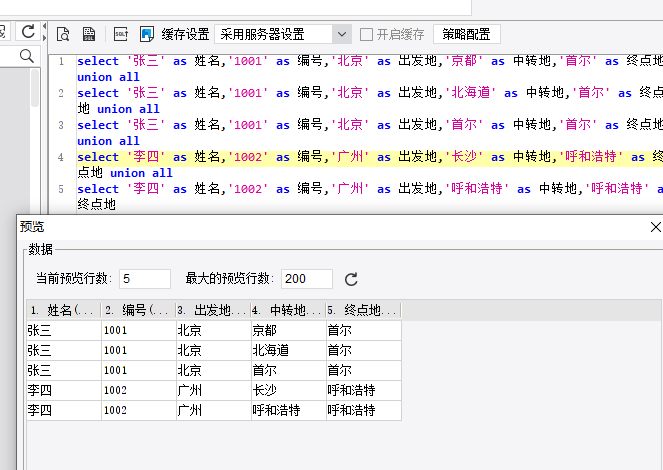
Task: Select the 京都 cell in preview table
Action: click(x=289, y=331)
